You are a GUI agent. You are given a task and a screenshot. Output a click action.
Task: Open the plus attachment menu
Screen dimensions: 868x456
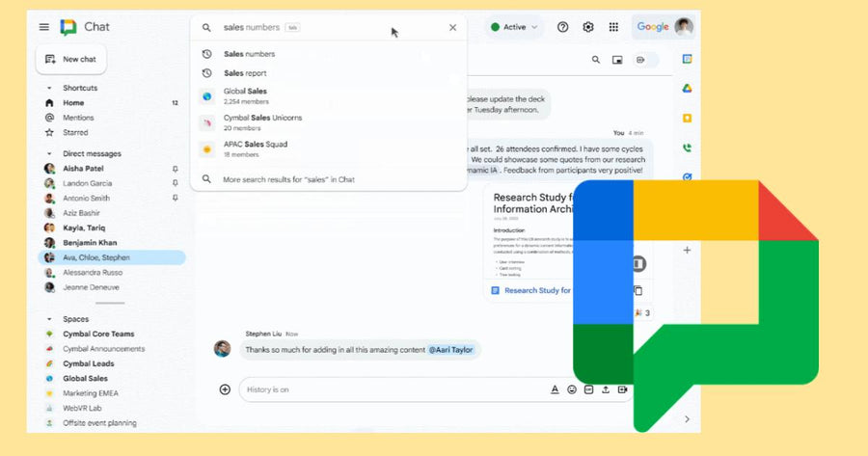pos(225,389)
